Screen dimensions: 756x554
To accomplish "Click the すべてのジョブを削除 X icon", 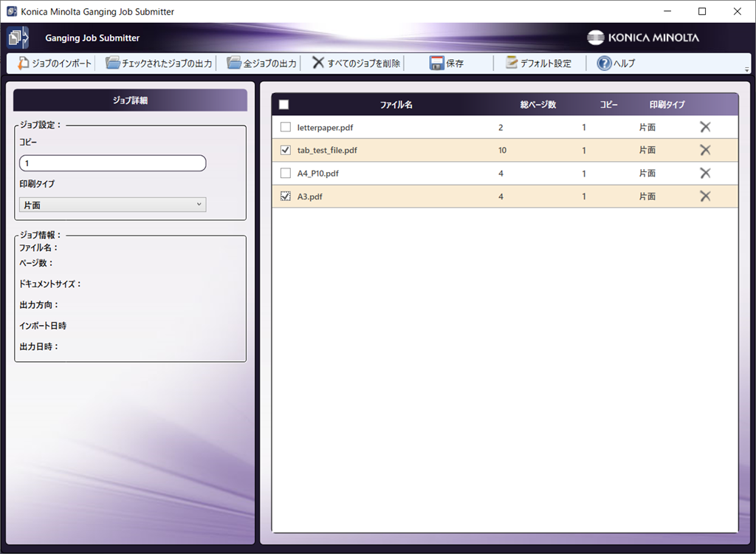I will 317,63.
